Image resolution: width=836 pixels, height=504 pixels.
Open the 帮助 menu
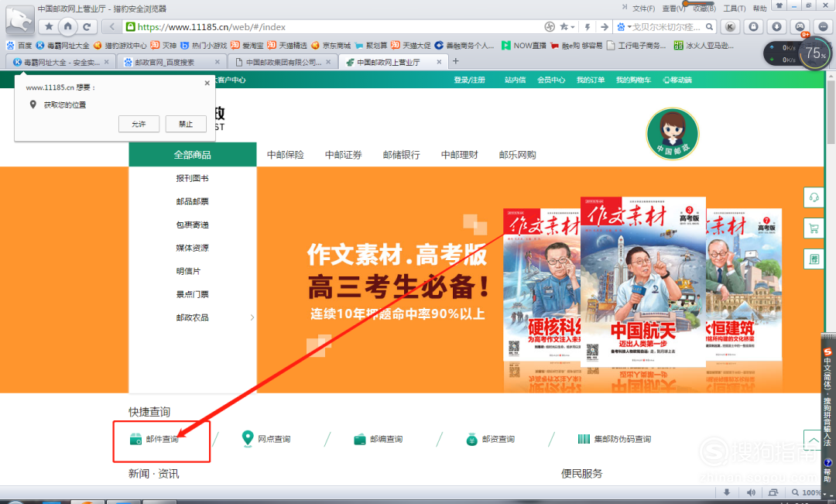pos(760,8)
